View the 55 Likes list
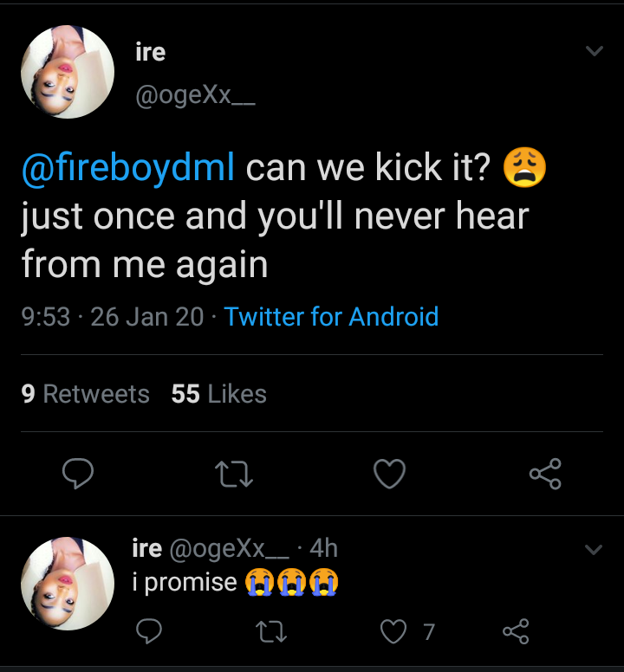The height and width of the screenshot is (672, 624). coord(218,394)
